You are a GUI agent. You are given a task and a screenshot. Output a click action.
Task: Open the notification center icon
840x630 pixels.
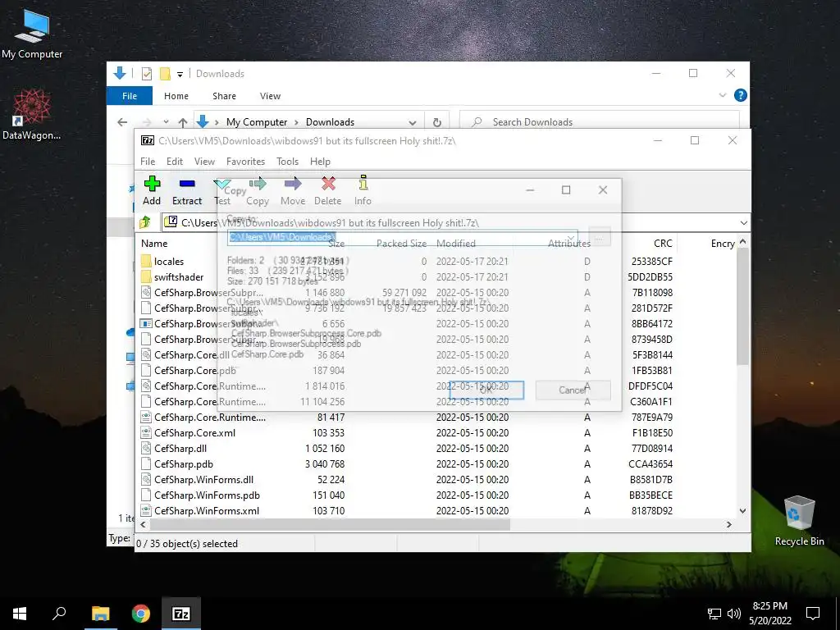tap(813, 614)
